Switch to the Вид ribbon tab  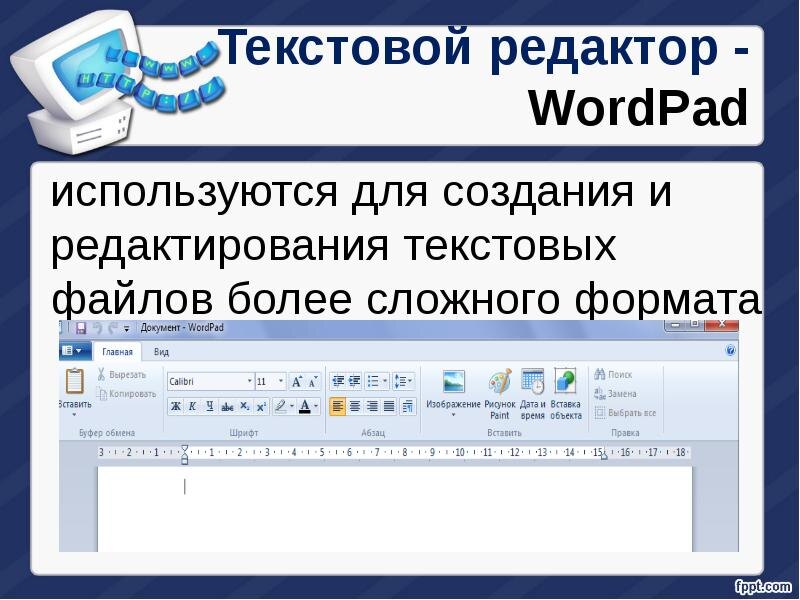pos(161,352)
